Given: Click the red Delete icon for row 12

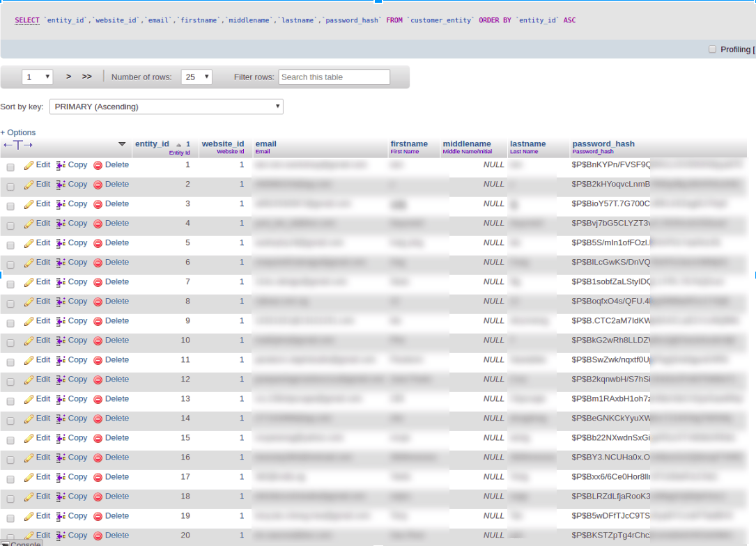Looking at the screenshot, I should click(98, 380).
